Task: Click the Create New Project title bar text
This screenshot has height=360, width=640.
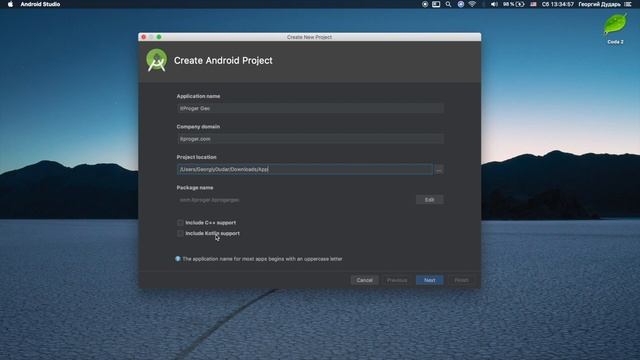Action: tap(309, 37)
